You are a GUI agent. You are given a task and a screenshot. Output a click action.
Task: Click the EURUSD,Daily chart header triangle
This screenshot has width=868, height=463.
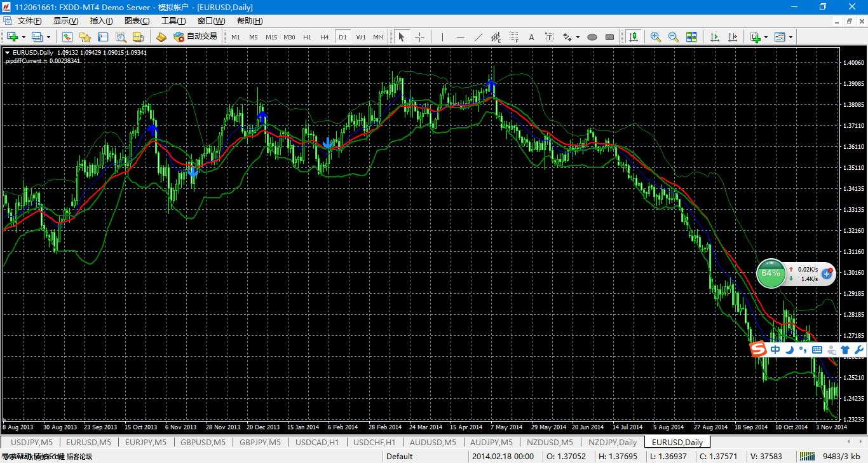7,52
